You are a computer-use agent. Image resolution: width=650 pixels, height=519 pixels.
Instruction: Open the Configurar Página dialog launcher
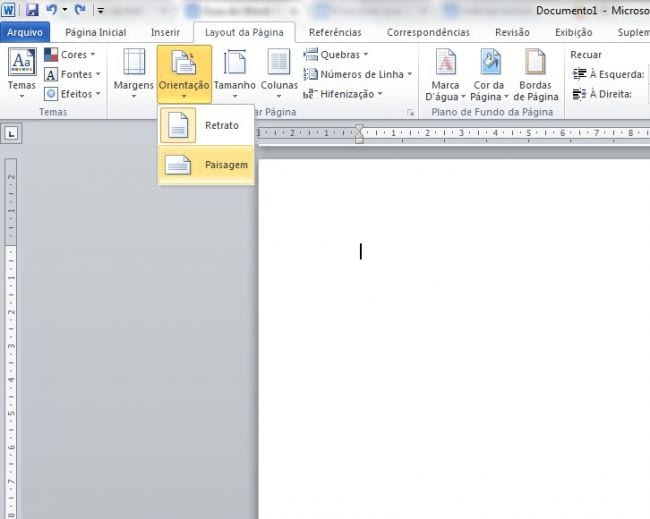point(410,112)
